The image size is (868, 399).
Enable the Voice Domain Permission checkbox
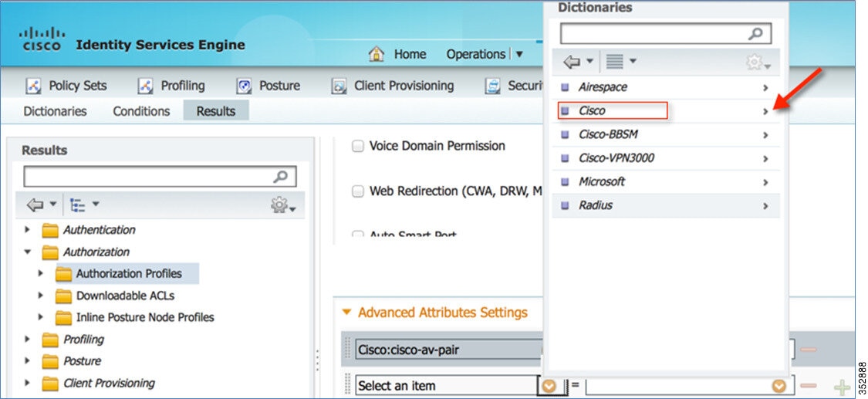click(358, 146)
